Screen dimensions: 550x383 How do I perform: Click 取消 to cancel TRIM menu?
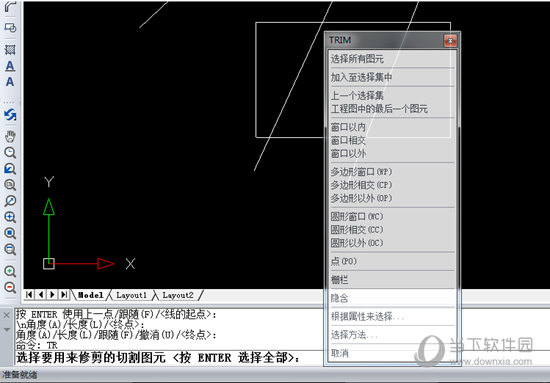[392, 353]
